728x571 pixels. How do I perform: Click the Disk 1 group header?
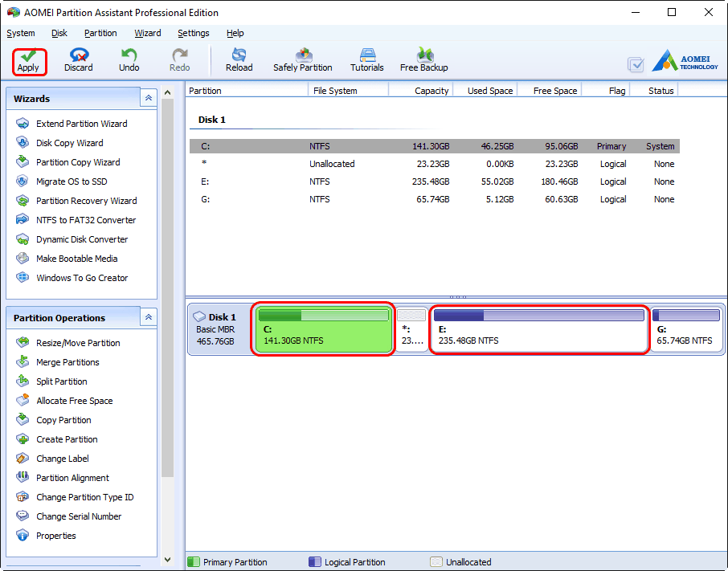pos(211,119)
